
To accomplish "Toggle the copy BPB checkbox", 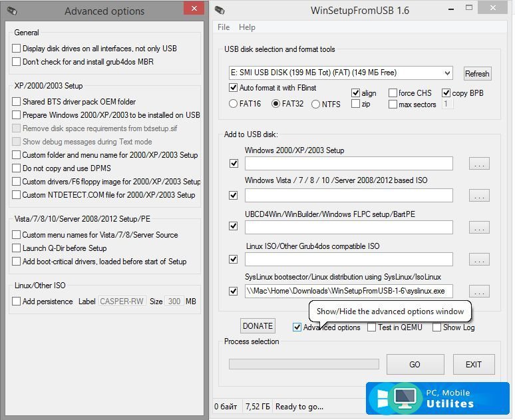I will click(446, 93).
